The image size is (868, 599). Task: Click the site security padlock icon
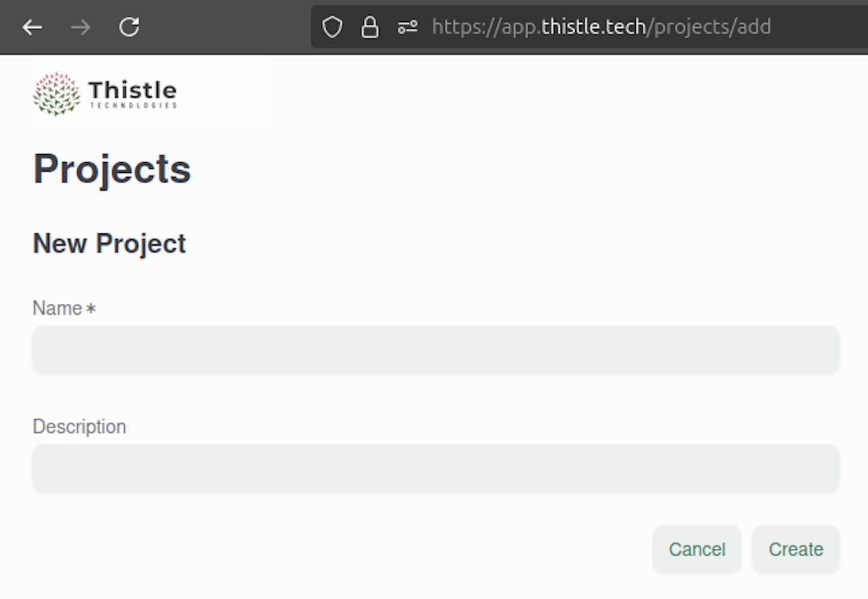(370, 27)
